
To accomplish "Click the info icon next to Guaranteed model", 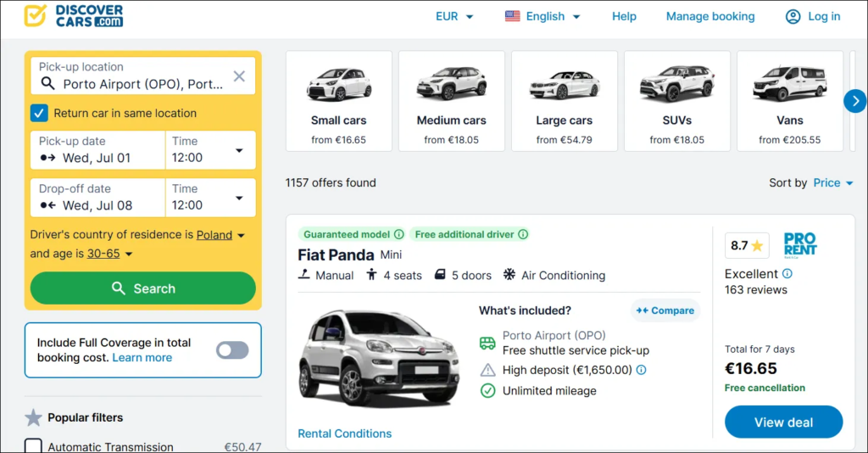I will [x=398, y=234].
